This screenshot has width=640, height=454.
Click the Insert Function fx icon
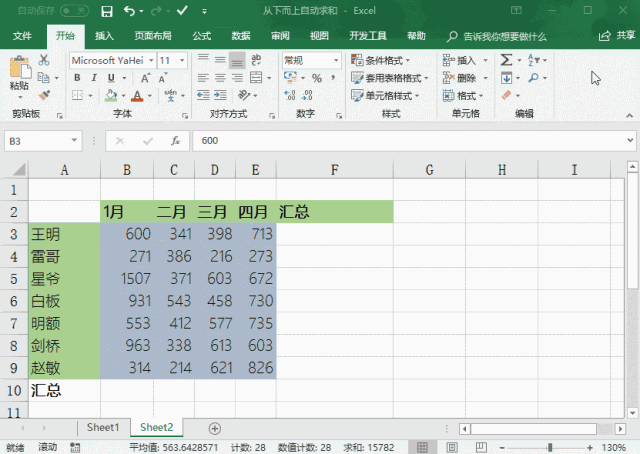click(175, 141)
